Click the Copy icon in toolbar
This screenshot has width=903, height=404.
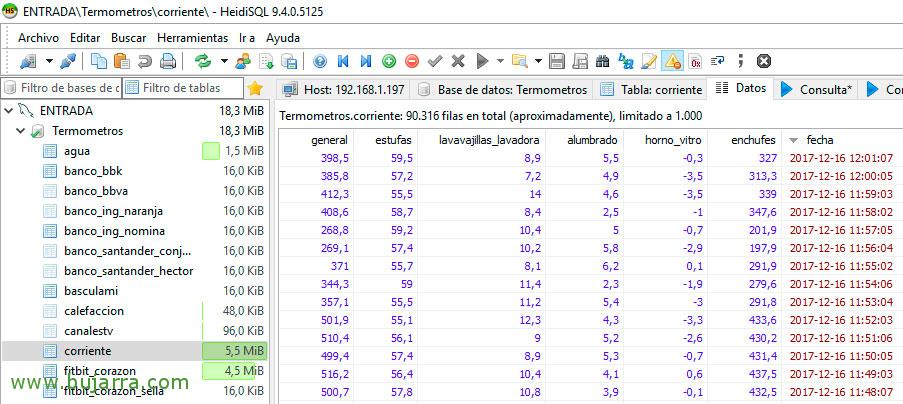click(98, 61)
